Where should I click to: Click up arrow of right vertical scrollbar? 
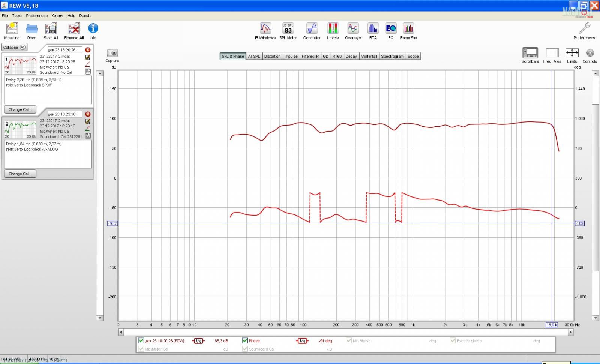[595, 73]
